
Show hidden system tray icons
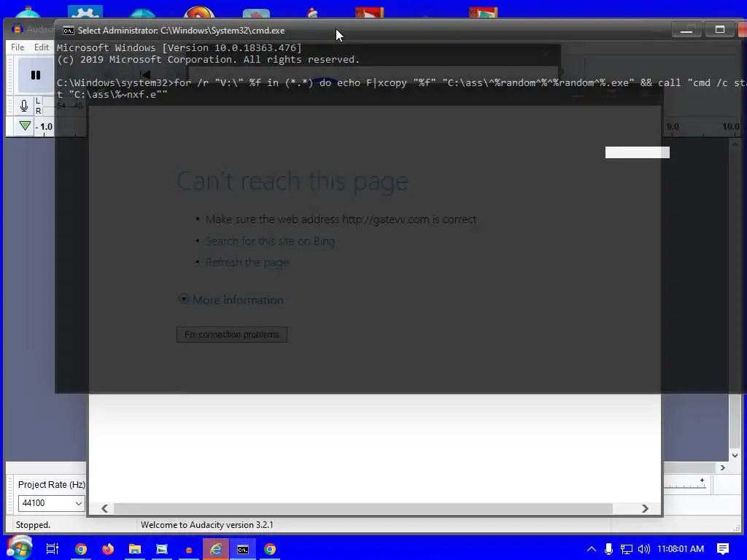591,549
